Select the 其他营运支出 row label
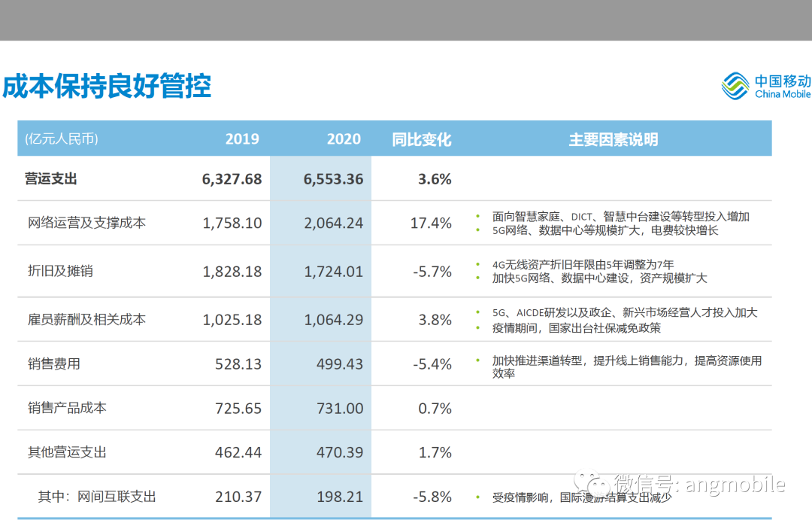Viewport: 812px width, 523px height. tap(67, 452)
